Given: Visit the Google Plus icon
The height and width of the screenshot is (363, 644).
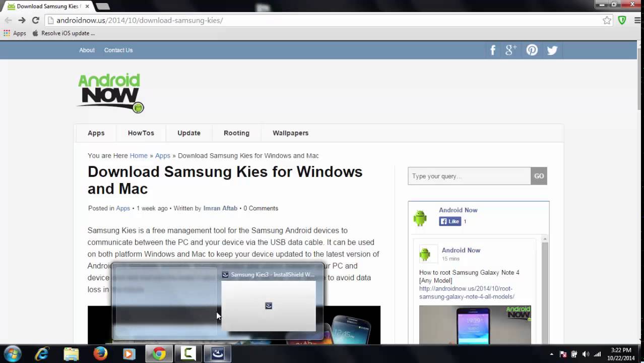Looking at the screenshot, I should coord(511,50).
